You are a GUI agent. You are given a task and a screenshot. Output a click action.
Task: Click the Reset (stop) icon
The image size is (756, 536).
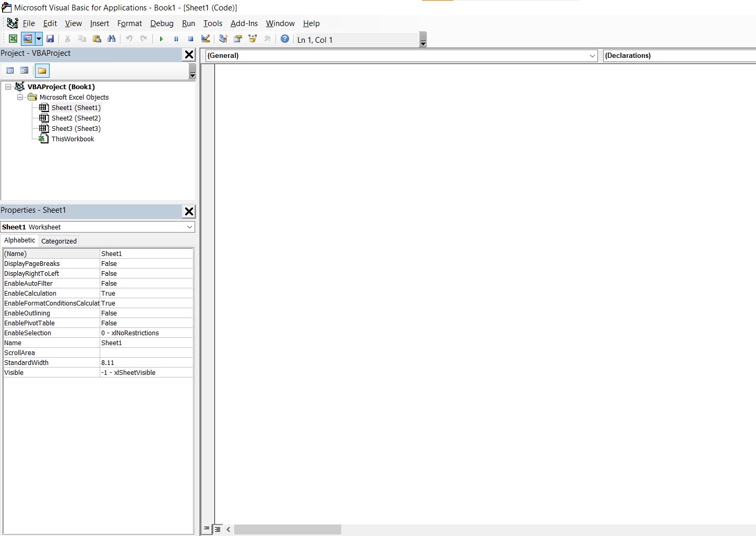point(190,39)
